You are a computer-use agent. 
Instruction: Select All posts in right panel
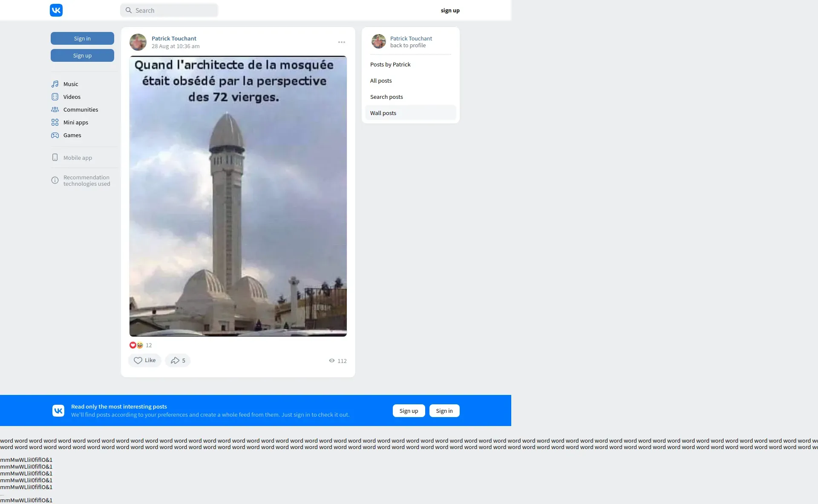click(x=381, y=81)
